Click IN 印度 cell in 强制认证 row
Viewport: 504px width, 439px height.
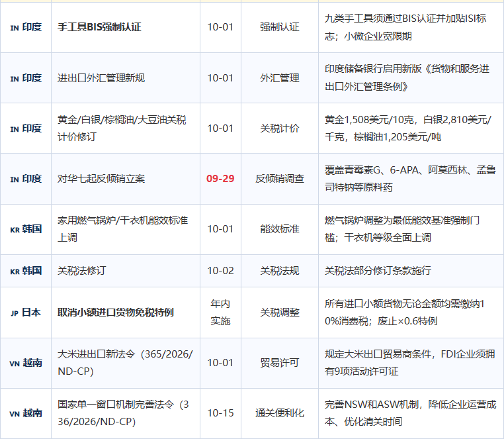pyautogui.click(x=26, y=27)
